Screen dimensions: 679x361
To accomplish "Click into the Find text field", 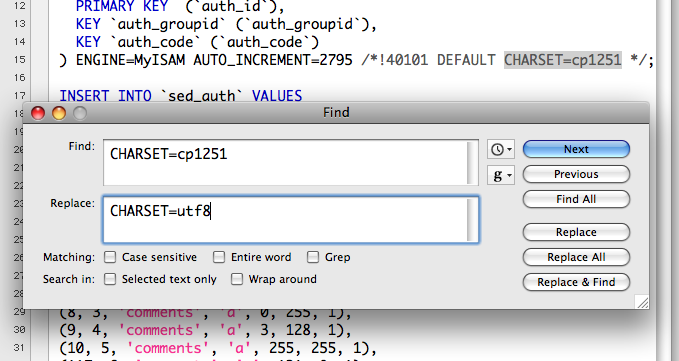I will (286, 163).
